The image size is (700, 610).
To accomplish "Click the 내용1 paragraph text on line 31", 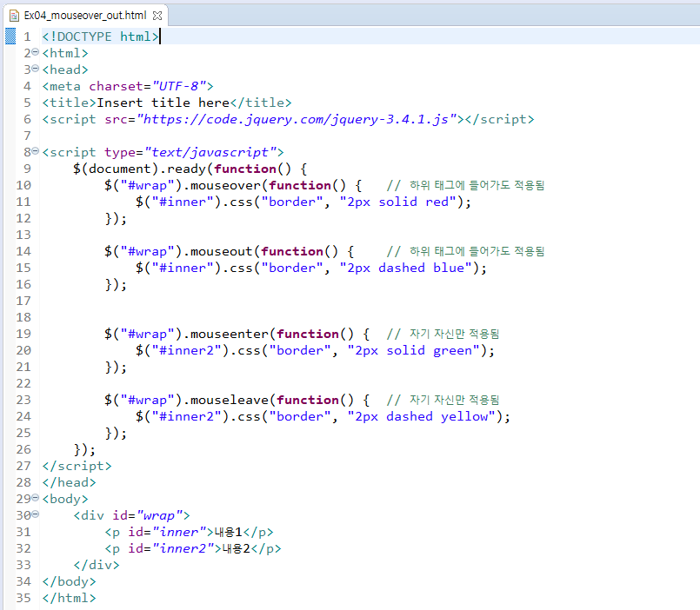I will pyautogui.click(x=229, y=532).
